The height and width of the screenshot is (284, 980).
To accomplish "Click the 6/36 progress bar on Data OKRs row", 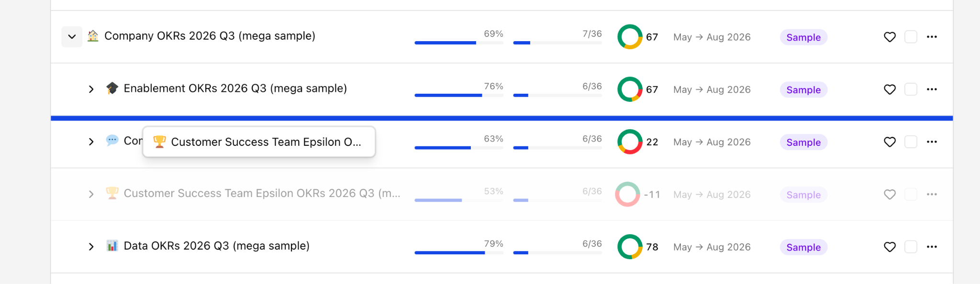I will 557,252.
